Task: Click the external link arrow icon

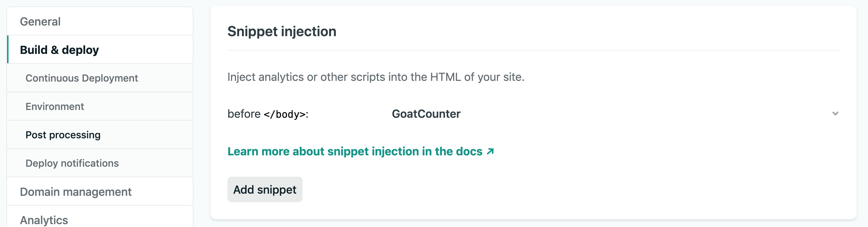Action: coord(490,151)
